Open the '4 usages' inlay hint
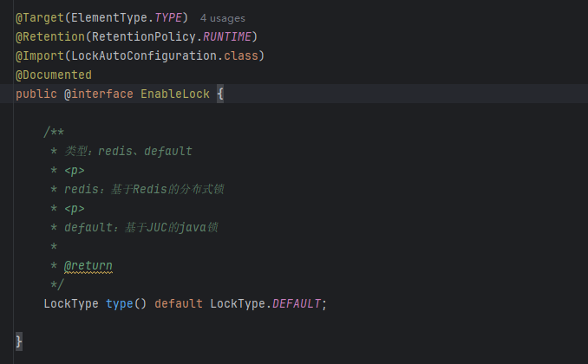 222,18
